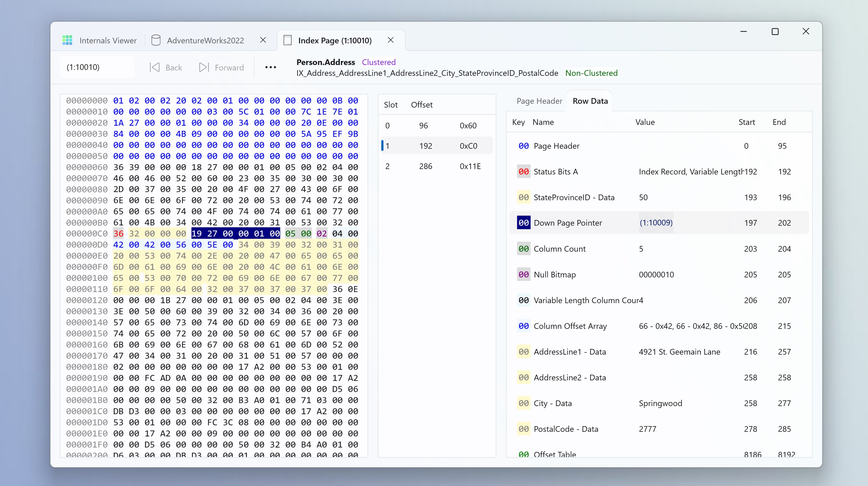This screenshot has height=486, width=868.
Task: Close the Index Page (1:10010) tab
Action: pos(391,40)
